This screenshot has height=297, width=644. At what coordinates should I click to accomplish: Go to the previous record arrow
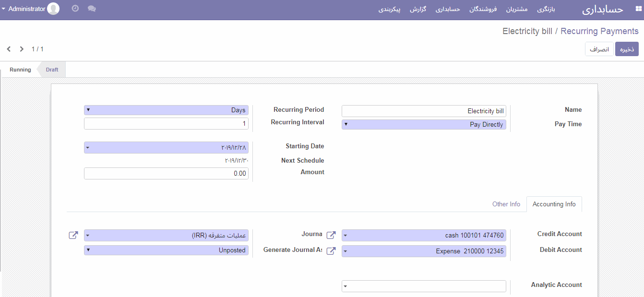pos(9,49)
